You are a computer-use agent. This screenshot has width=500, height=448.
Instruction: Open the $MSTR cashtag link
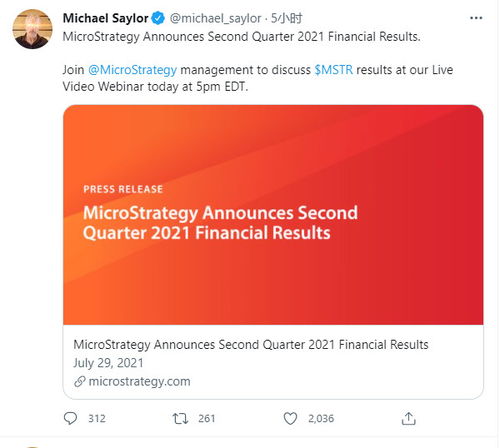point(333,70)
